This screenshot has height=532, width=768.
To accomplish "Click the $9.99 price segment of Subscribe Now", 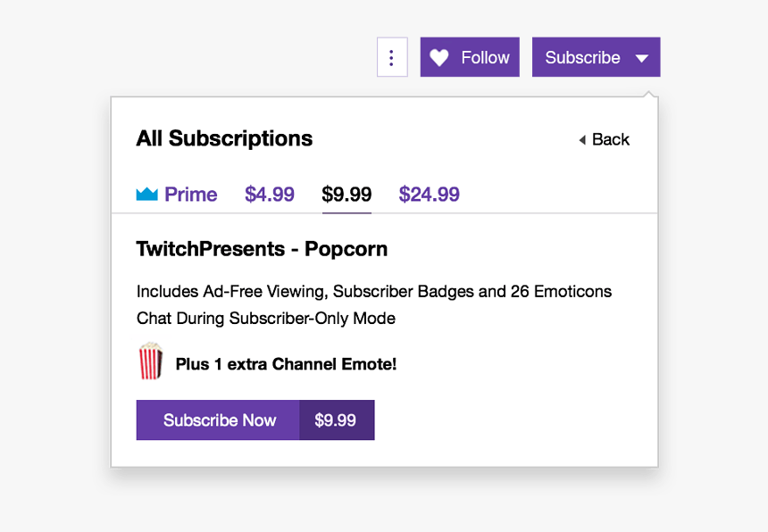I will 337,420.
